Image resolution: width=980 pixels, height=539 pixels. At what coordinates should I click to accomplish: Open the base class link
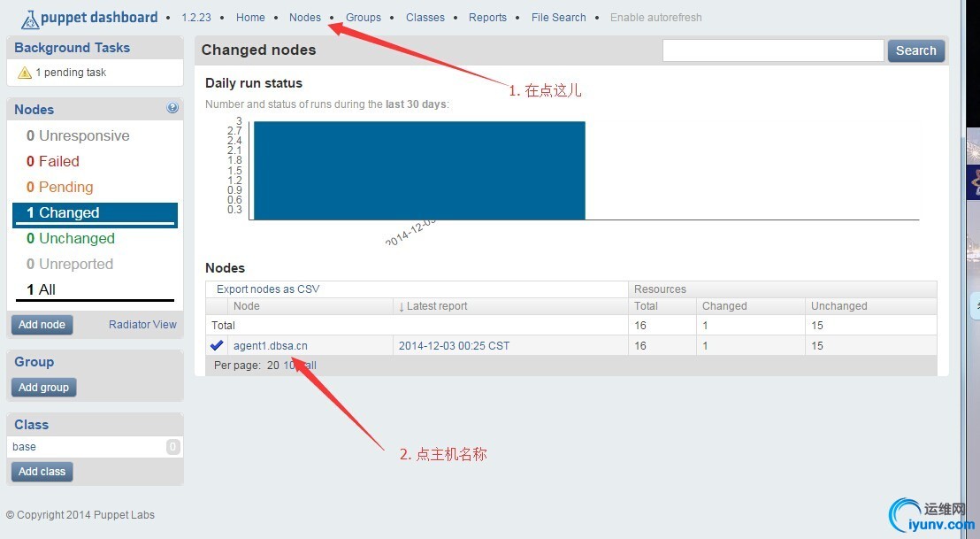25,446
